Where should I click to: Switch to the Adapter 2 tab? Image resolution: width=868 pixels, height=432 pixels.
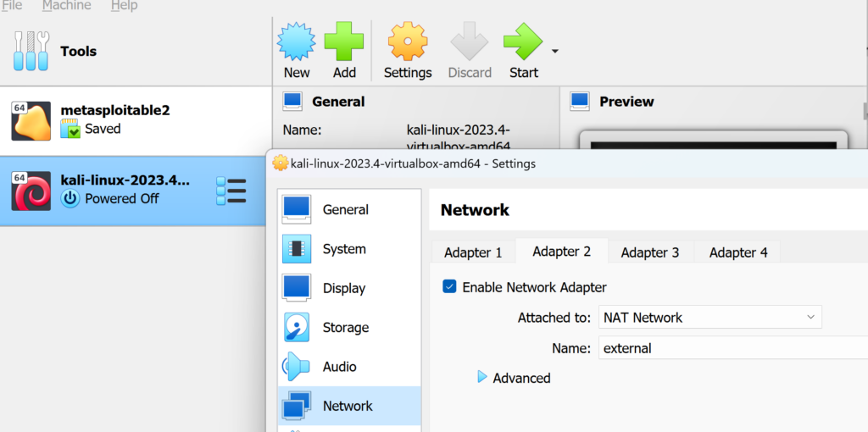click(562, 251)
